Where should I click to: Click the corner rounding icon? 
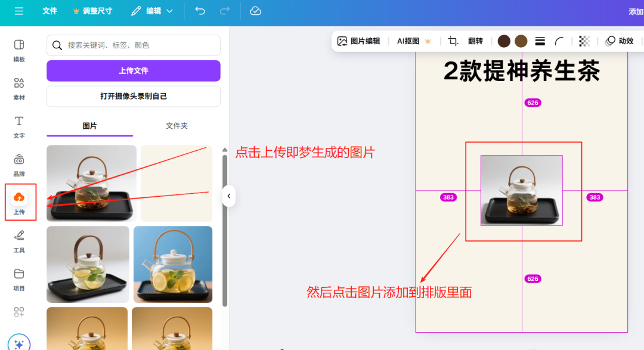pos(559,41)
